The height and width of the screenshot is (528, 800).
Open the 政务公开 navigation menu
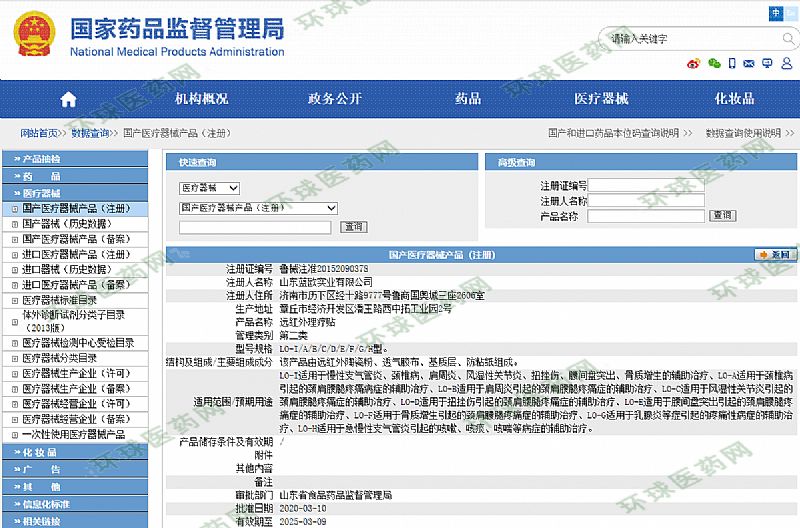coord(335,99)
